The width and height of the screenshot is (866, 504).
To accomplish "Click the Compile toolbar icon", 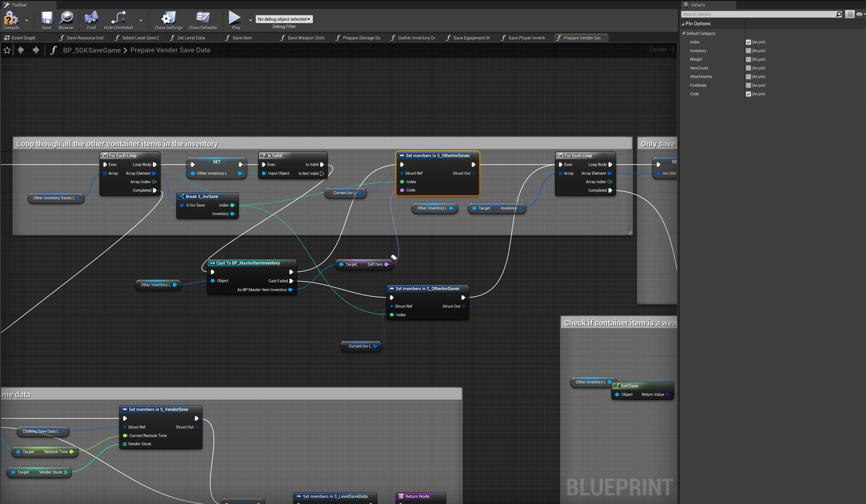I will tap(11, 18).
